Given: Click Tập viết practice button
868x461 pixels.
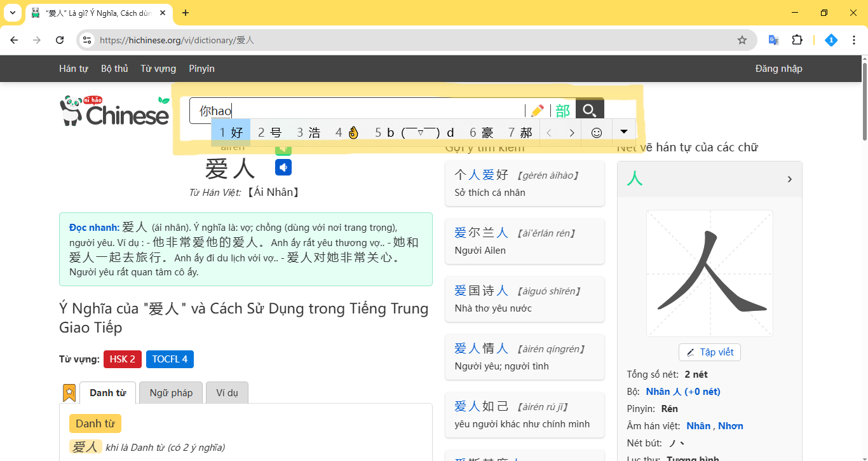Looking at the screenshot, I should [x=710, y=352].
